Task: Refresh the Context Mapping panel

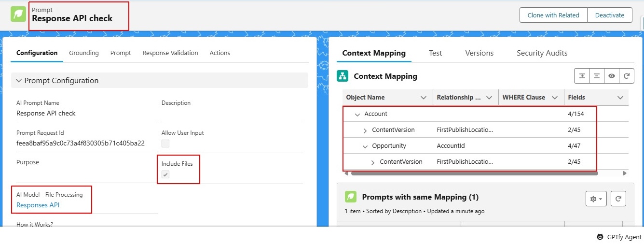Action: 626,76
